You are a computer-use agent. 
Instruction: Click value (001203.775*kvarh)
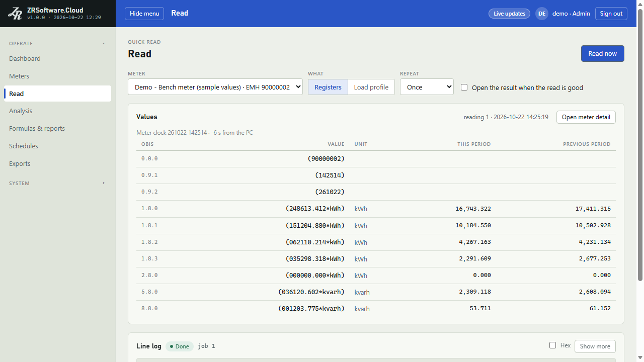(311, 308)
